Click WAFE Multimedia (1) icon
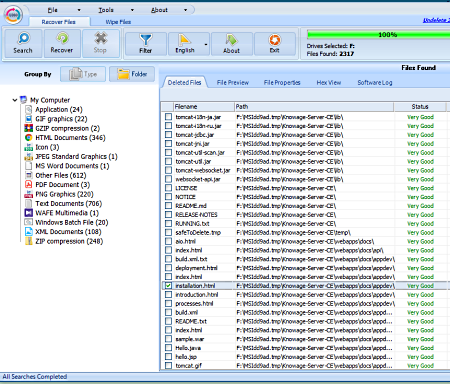Image resolution: width=450 pixels, height=384 pixels. 29,213
